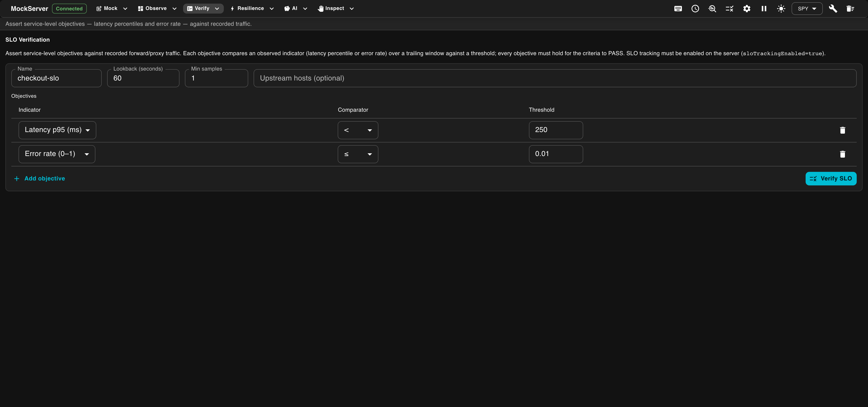Open the SPY mode dropdown
Image resolution: width=868 pixels, height=407 pixels.
pyautogui.click(x=807, y=9)
